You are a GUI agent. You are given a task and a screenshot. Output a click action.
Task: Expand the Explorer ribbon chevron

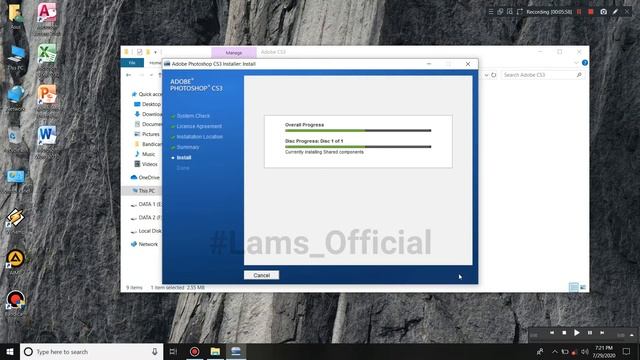tap(576, 63)
